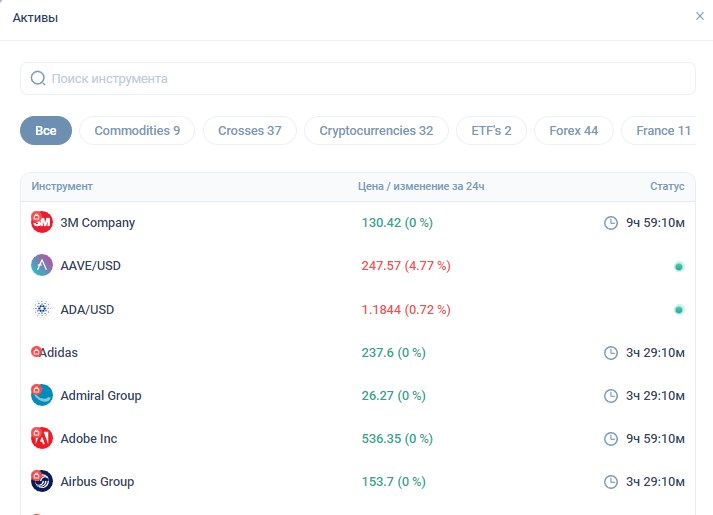Screen dimensions: 713x515
Task: Click Adobe Inc countdown 9ч 59:10м
Action: 655,439
